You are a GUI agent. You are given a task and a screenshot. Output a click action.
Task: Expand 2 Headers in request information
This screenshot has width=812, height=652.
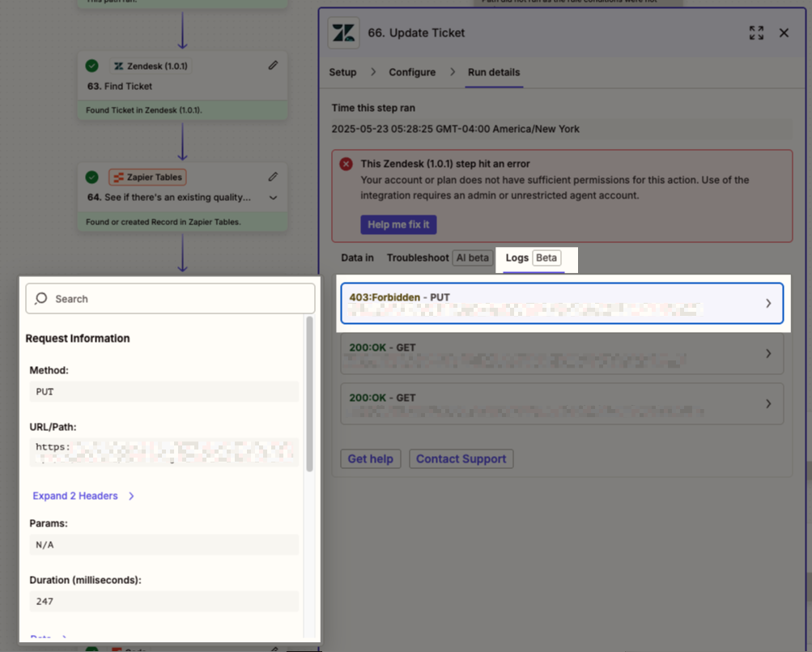(x=83, y=496)
